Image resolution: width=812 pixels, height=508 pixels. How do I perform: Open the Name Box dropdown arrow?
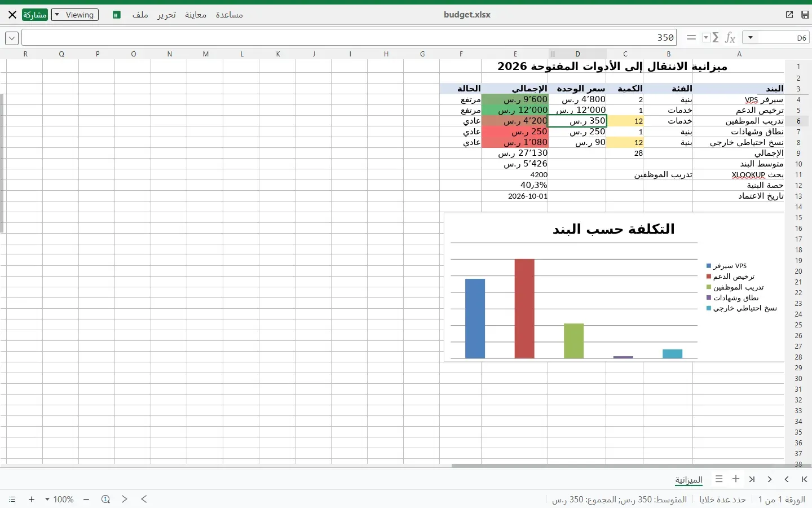750,38
